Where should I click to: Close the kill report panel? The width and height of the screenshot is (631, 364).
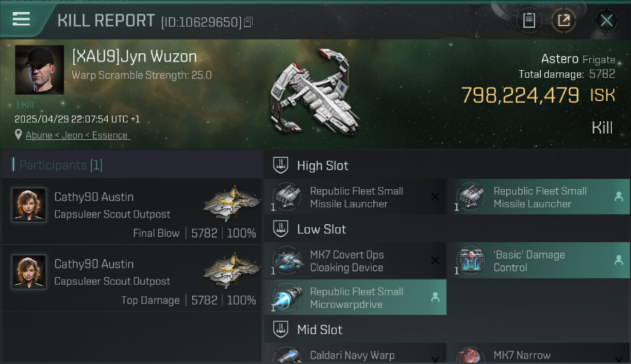click(606, 20)
